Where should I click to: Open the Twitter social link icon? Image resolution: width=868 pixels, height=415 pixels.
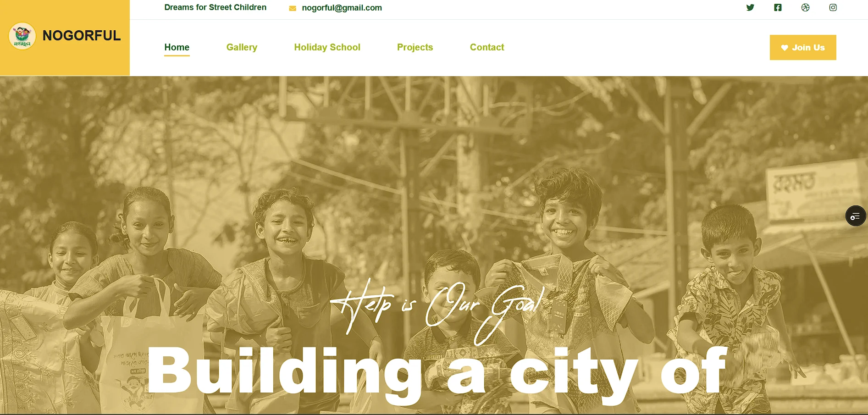coord(750,7)
